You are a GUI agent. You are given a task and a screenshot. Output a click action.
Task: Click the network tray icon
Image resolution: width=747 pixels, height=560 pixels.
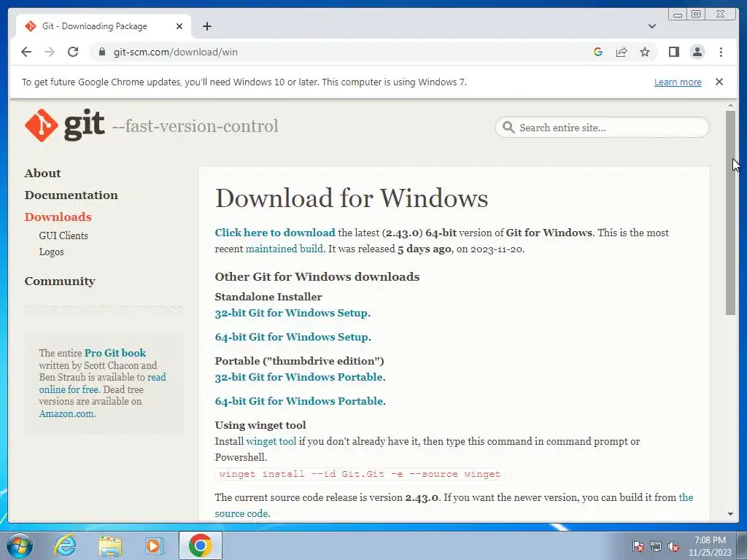click(x=656, y=546)
